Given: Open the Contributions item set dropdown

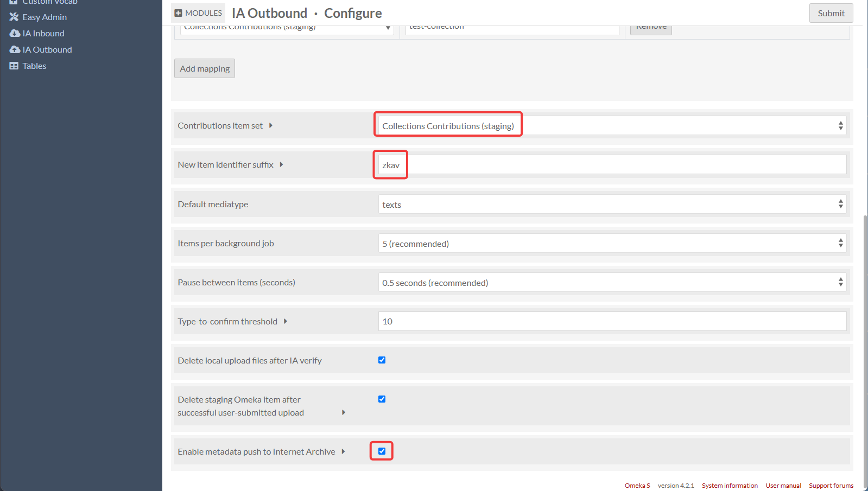Looking at the screenshot, I should (x=612, y=126).
